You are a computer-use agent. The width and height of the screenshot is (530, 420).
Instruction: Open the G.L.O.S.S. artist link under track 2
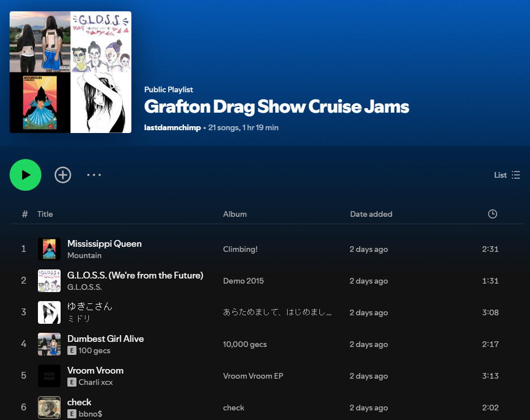[84, 287]
